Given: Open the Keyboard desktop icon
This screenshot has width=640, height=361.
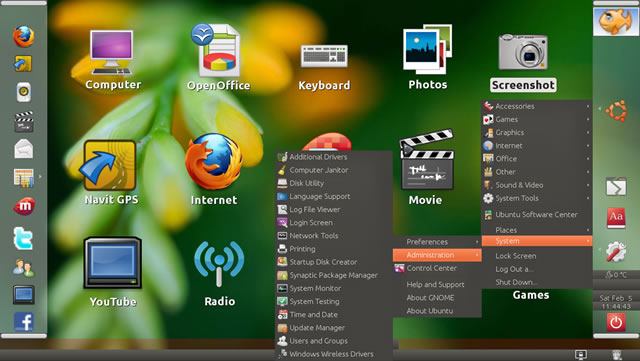Looking at the screenshot, I should (x=324, y=56).
